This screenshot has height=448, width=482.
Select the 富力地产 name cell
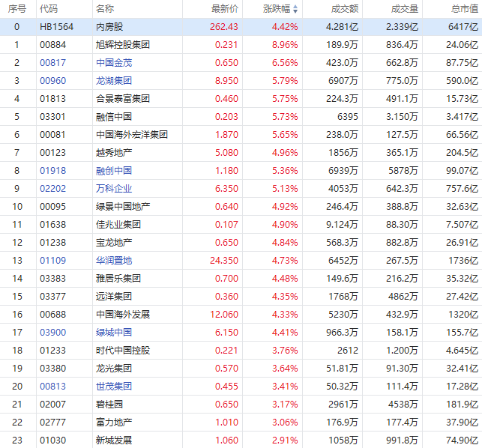[114, 423]
